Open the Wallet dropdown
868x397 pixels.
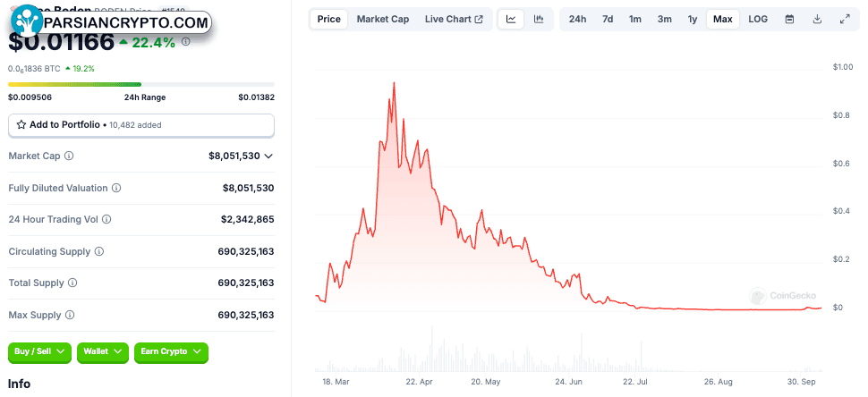103,351
